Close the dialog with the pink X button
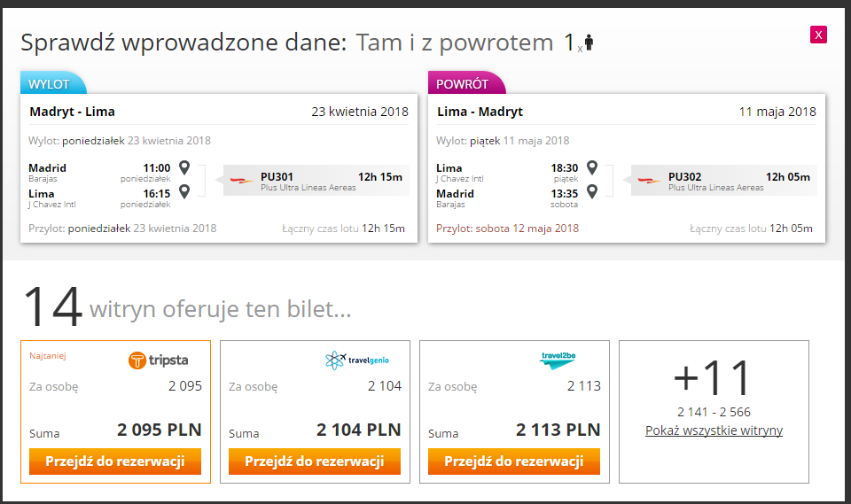 click(818, 35)
